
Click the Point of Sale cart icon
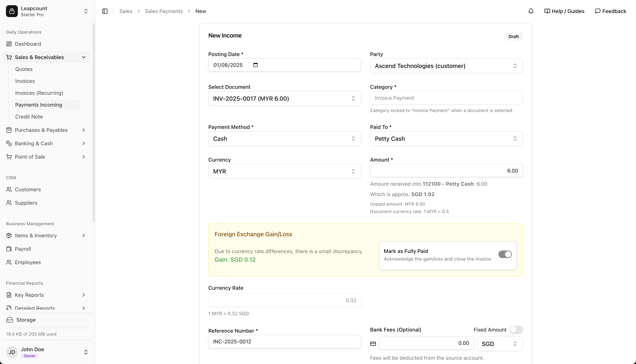[9, 157]
